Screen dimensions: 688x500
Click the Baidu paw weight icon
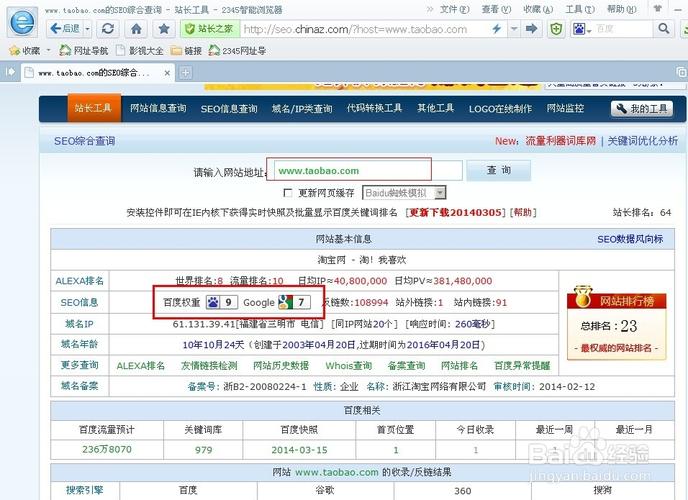213,302
